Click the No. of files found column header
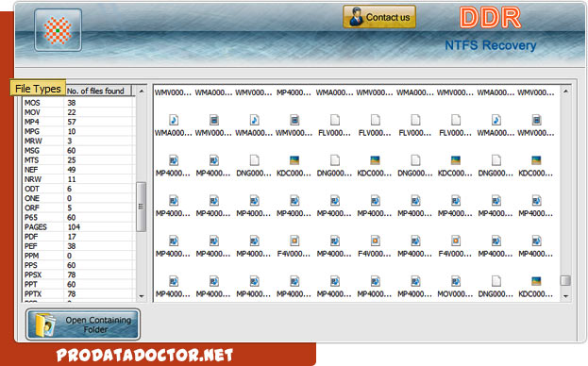The width and height of the screenshot is (588, 366). coord(98,91)
